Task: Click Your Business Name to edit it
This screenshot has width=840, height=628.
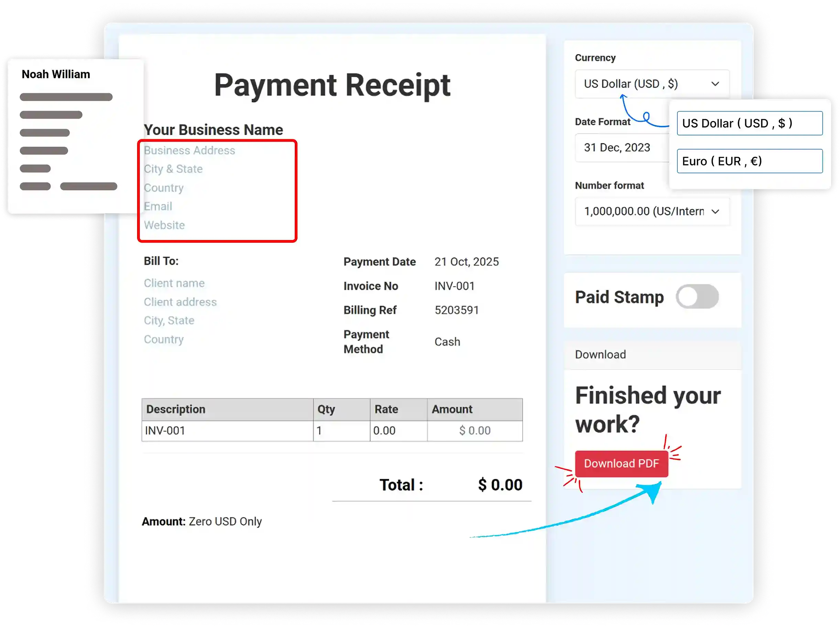Action: point(212,129)
